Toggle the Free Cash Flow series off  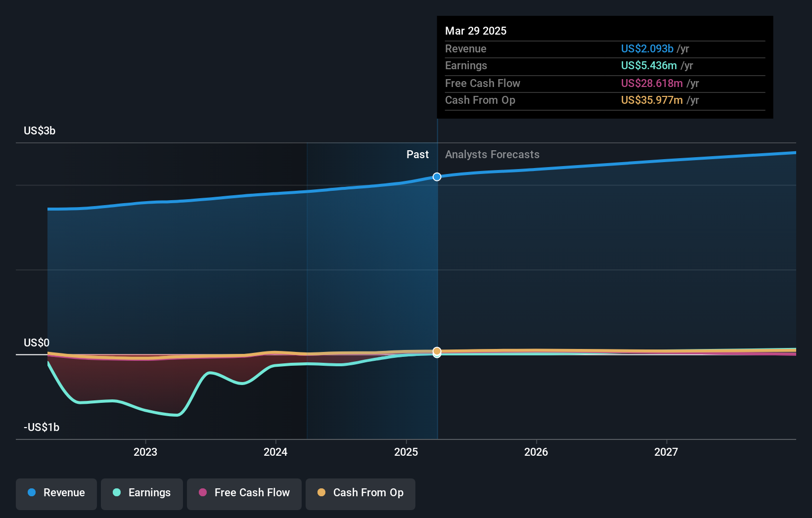pyautogui.click(x=244, y=493)
